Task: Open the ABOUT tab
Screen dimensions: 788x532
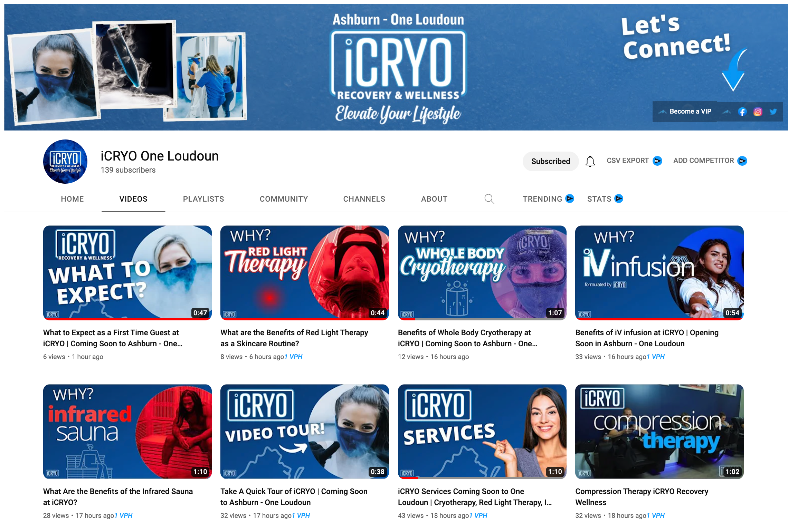Action: [434, 199]
